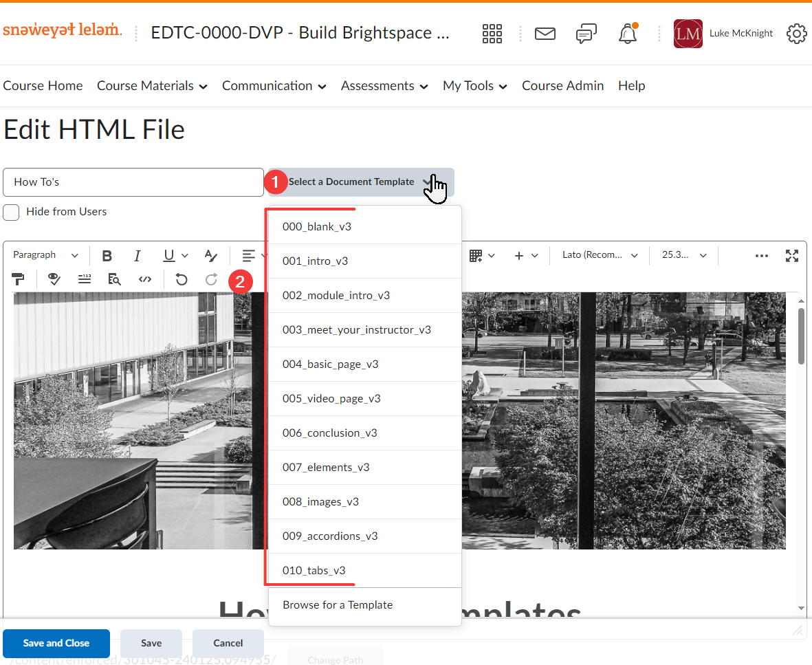Image resolution: width=812 pixels, height=665 pixels.
Task: Click the Cancel button
Action: (228, 643)
